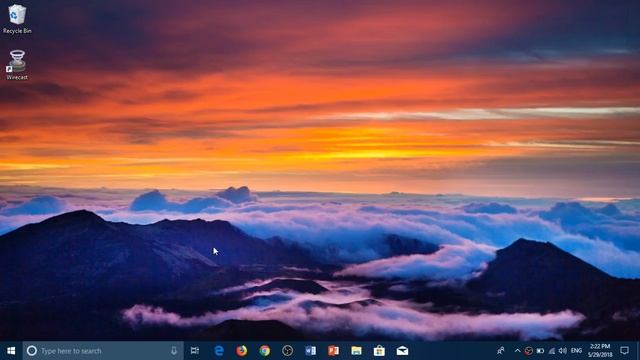The width and height of the screenshot is (640, 360).
Task: Open PowerPoint from the taskbar
Action: click(333, 351)
